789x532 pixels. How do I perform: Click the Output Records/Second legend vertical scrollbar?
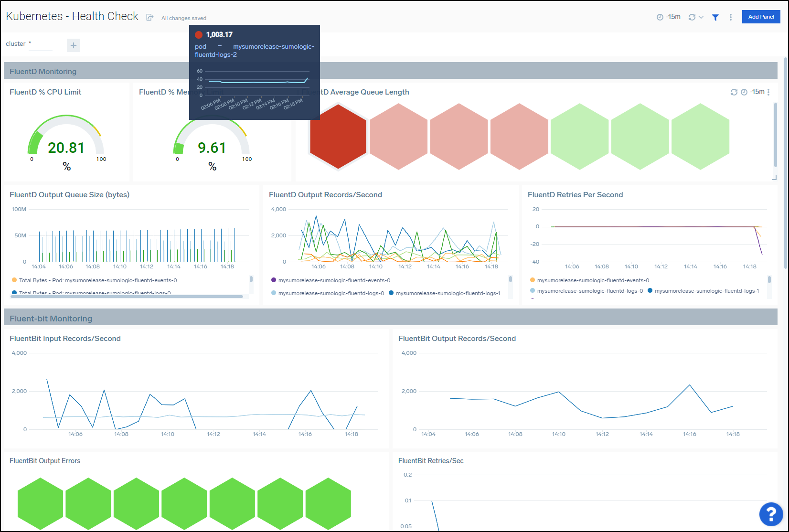click(x=511, y=279)
